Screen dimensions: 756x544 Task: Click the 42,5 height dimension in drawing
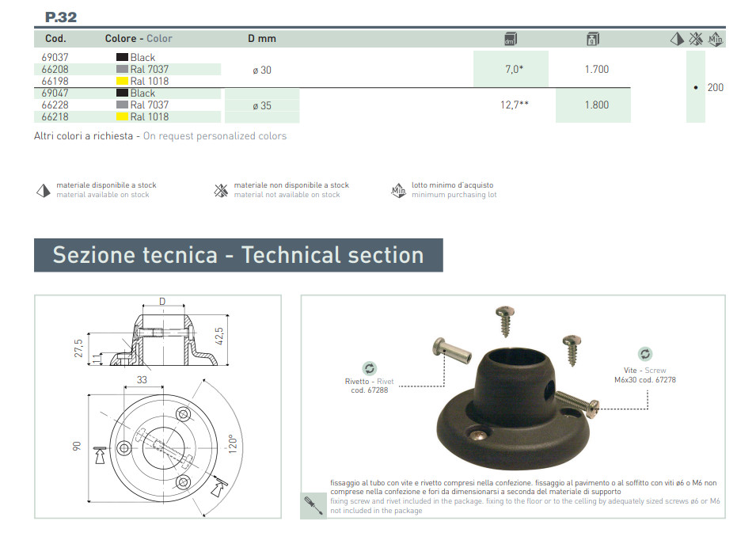point(219,337)
